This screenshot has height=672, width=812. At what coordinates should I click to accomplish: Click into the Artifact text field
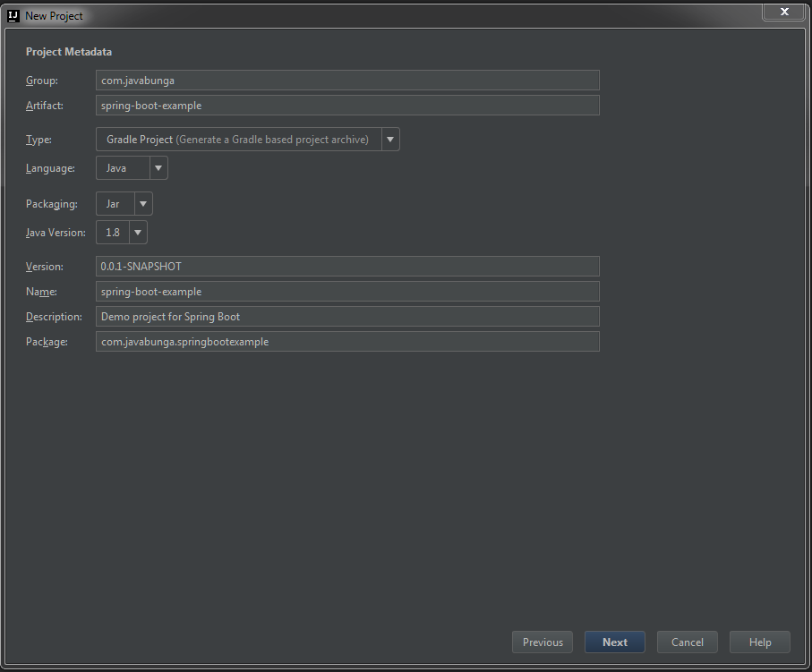pyautogui.click(x=347, y=106)
